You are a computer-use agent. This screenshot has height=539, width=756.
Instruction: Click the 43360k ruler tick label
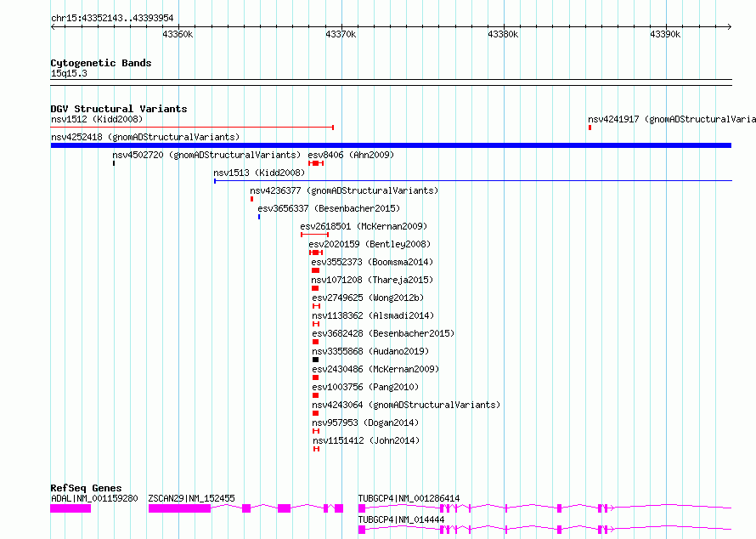(x=178, y=34)
